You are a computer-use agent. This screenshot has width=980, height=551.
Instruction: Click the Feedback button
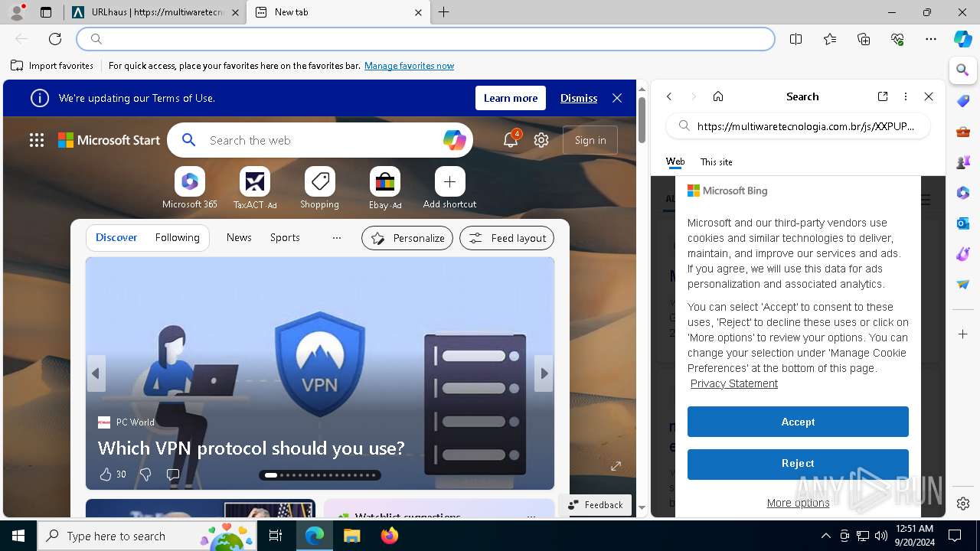tap(596, 505)
